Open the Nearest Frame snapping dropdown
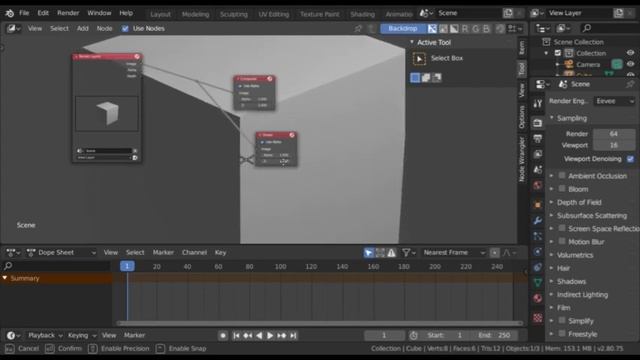640x360 pixels. click(x=453, y=253)
